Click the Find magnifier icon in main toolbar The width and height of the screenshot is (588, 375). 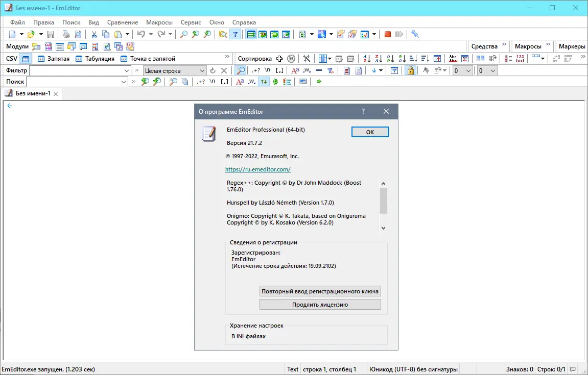tap(184, 35)
